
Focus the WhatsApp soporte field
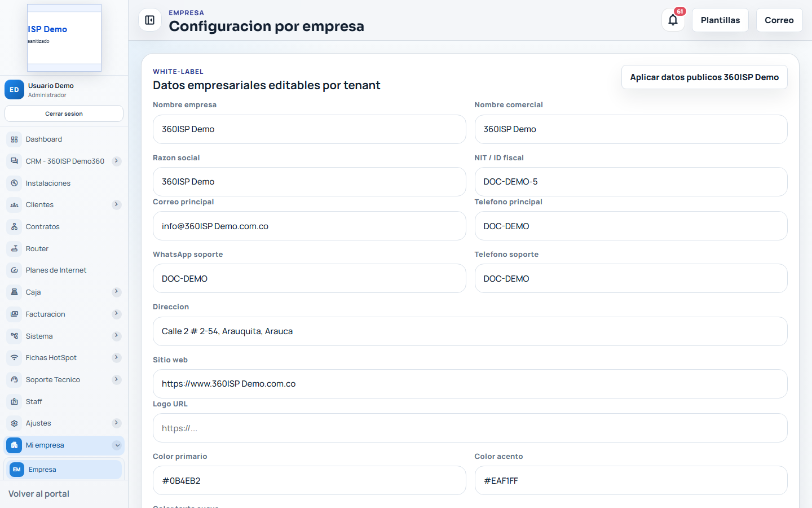(x=310, y=279)
